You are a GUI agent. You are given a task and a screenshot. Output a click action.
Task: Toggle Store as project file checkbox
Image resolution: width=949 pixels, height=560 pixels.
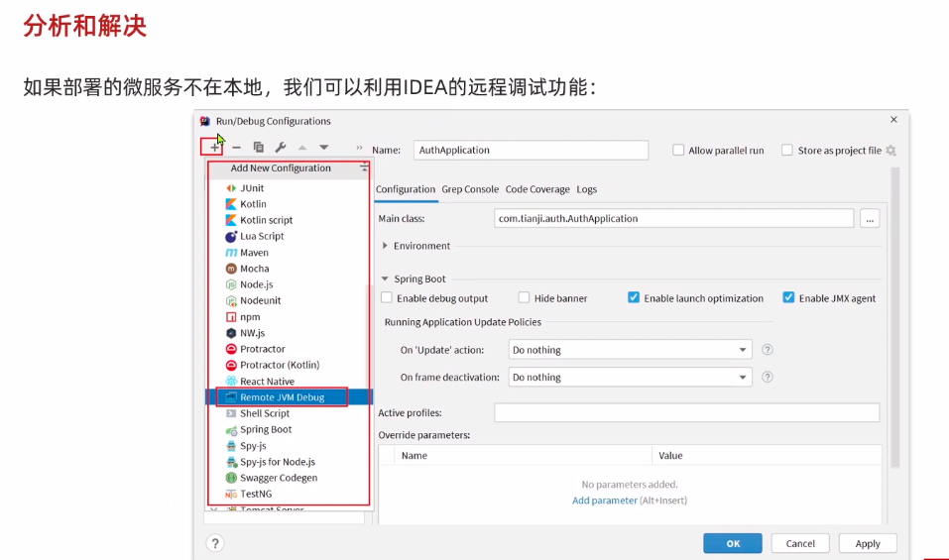tap(786, 150)
